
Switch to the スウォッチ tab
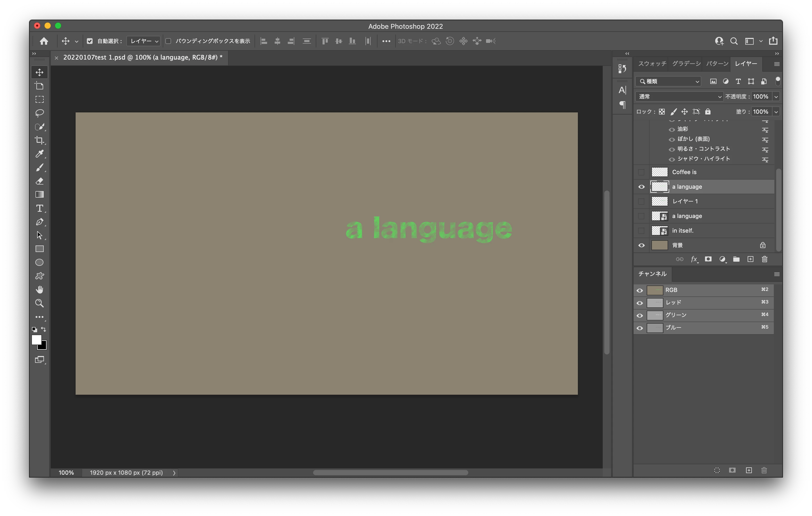pos(652,64)
